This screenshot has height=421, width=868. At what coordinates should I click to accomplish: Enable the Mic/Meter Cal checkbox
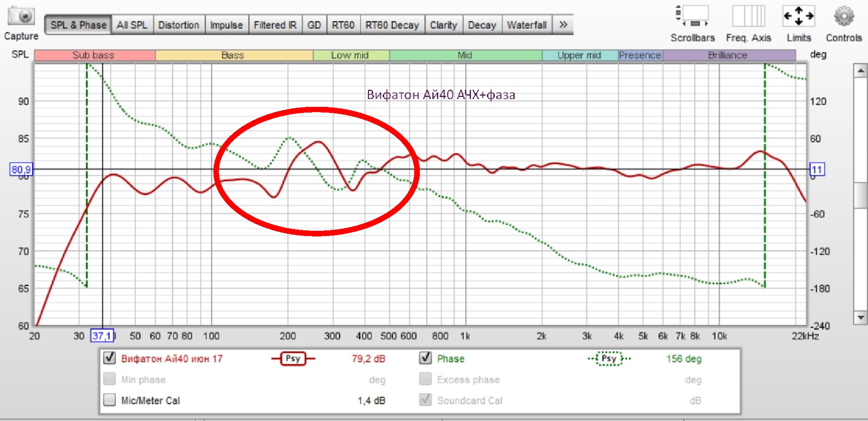click(x=109, y=400)
